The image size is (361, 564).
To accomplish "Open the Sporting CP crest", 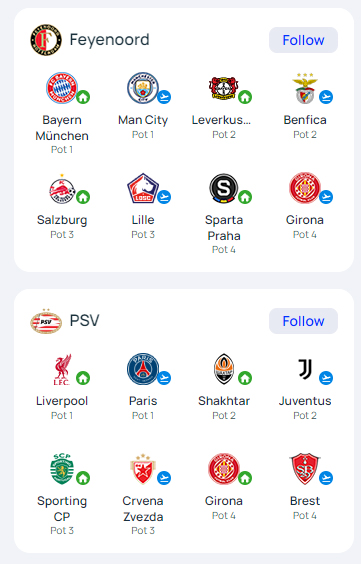I will pos(62,469).
